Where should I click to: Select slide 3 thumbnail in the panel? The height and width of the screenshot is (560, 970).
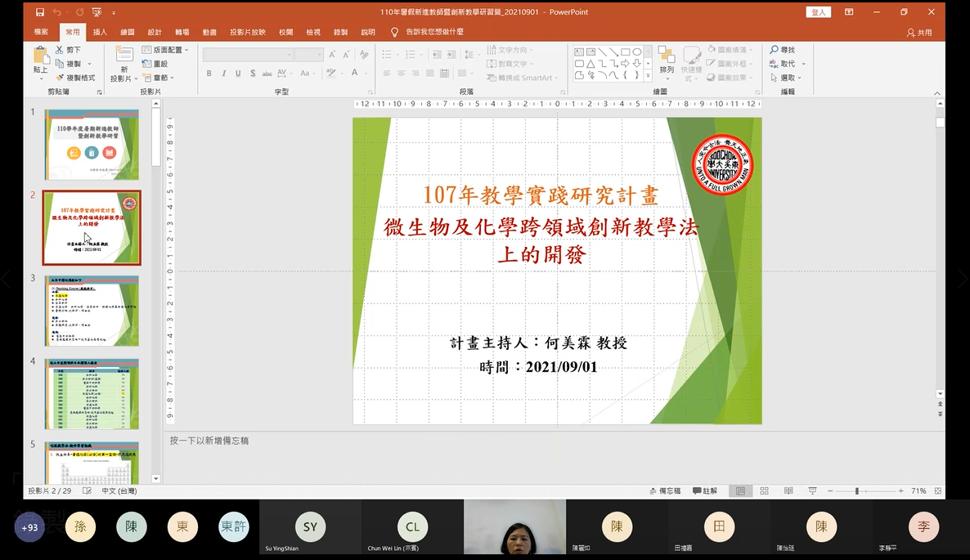92,311
